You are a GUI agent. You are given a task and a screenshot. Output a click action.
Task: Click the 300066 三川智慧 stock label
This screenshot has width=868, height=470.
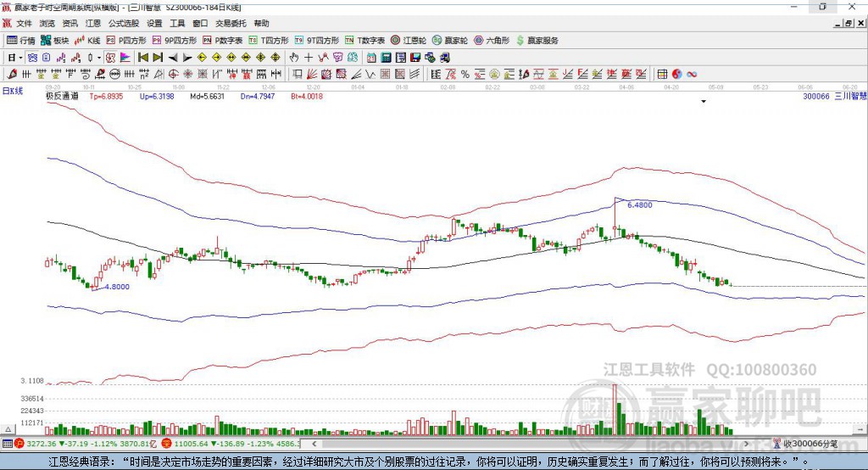835,96
